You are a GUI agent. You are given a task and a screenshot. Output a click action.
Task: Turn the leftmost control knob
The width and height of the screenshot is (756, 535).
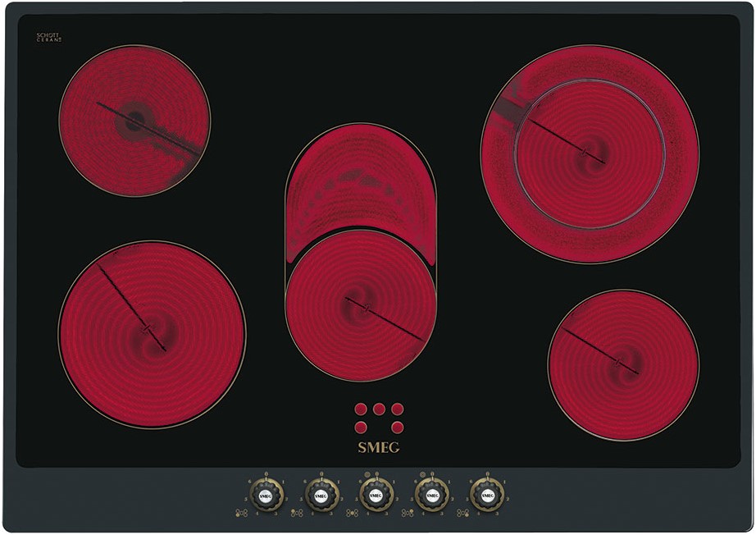click(265, 496)
